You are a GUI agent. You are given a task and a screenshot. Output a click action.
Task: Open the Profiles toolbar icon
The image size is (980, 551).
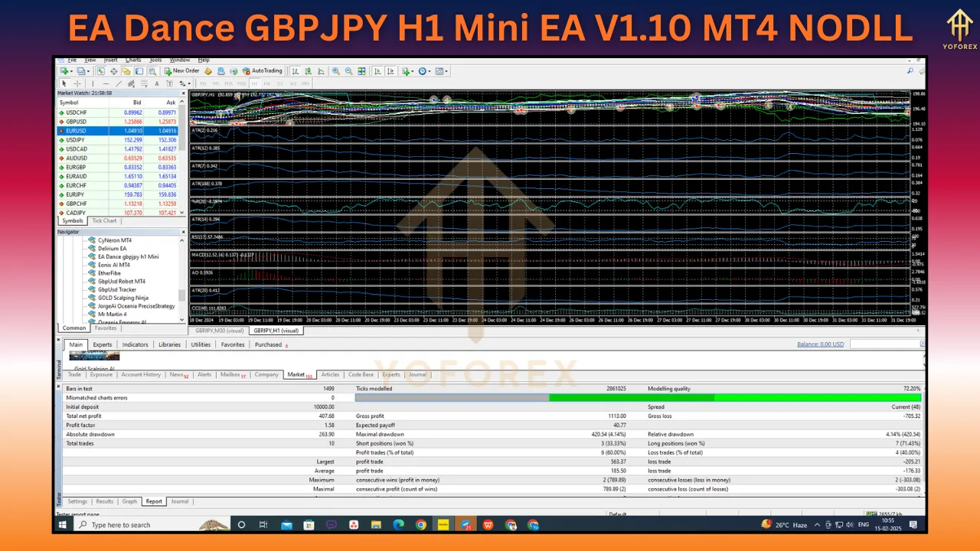pyautogui.click(x=83, y=70)
